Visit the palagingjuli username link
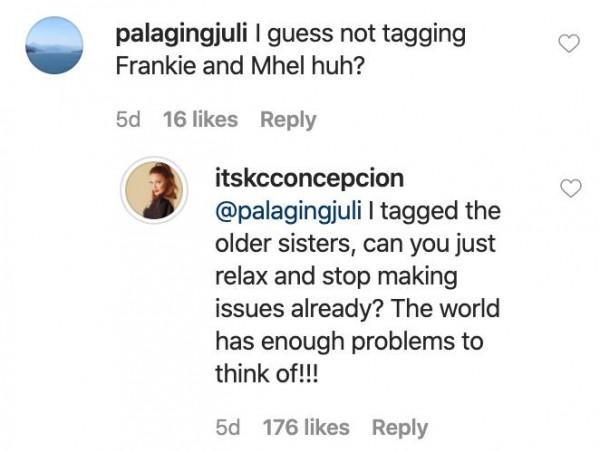Screen dimensions: 600x453 [188, 34]
